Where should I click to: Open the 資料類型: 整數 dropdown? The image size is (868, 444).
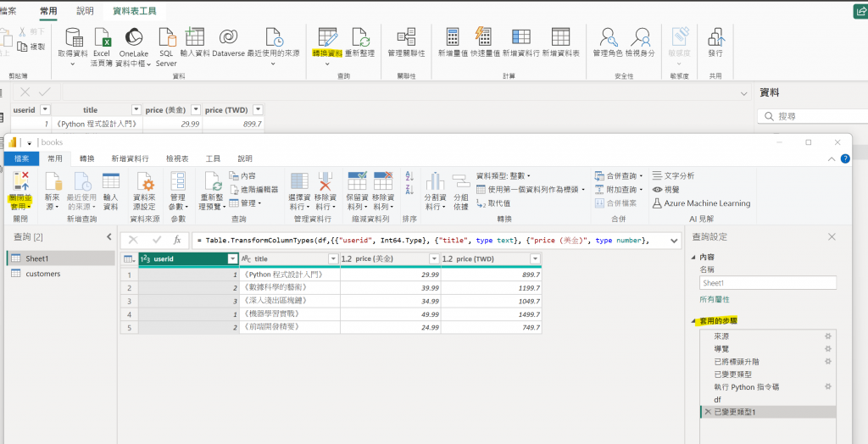point(504,175)
